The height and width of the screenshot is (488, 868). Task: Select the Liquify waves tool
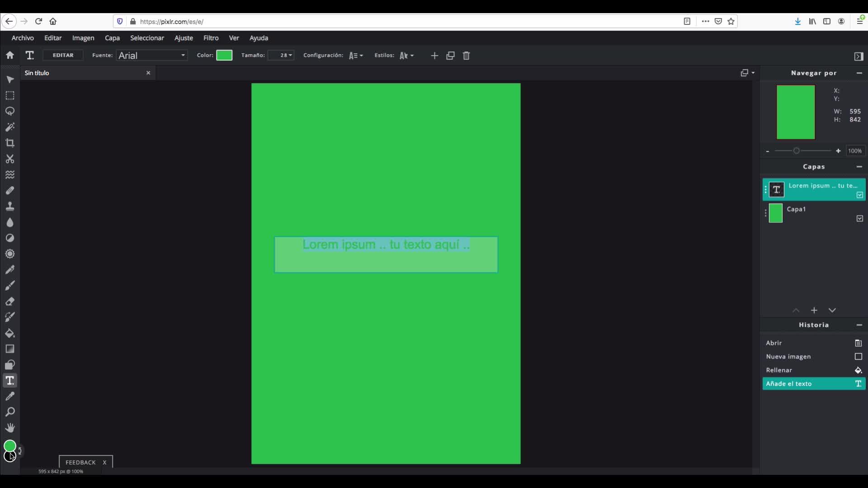(10, 174)
